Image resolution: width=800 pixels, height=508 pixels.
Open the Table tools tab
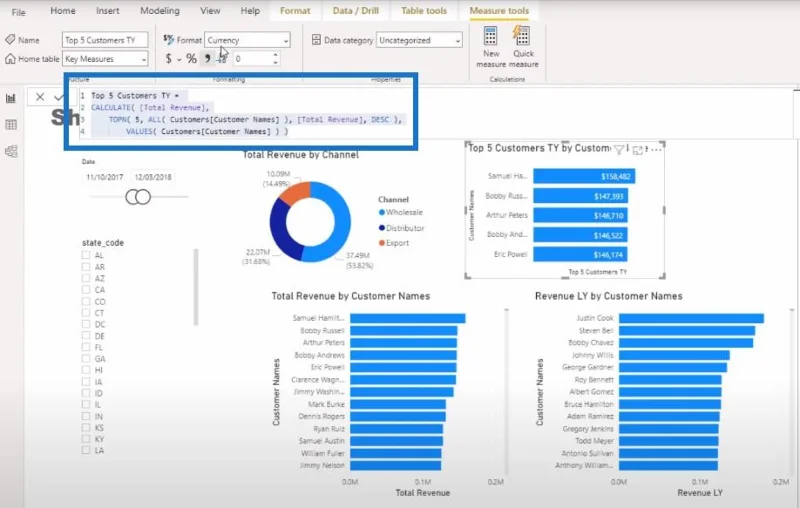coord(423,11)
